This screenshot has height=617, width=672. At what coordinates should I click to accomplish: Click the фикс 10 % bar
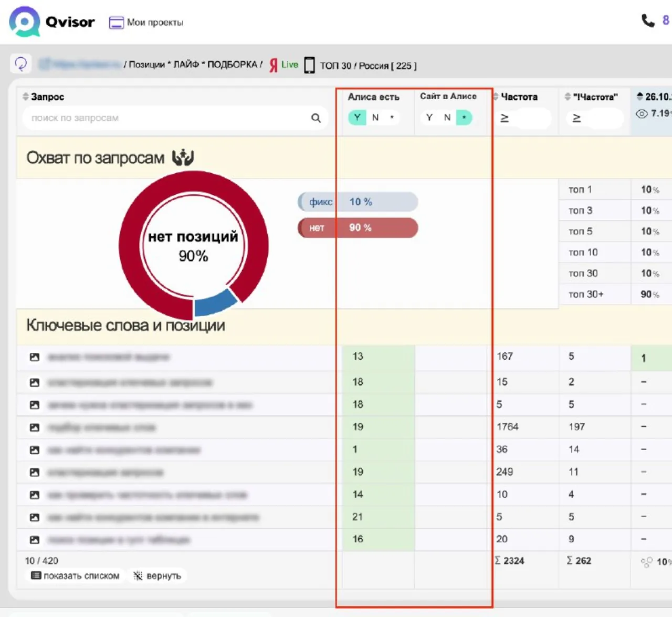pyautogui.click(x=358, y=202)
